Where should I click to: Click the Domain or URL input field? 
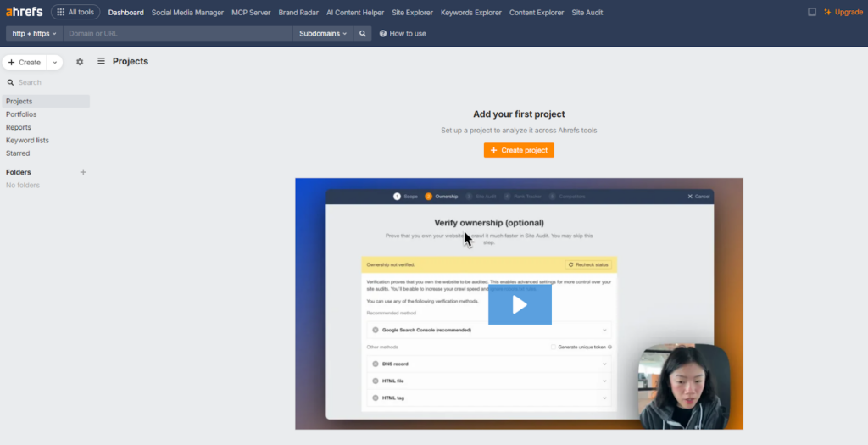point(178,34)
